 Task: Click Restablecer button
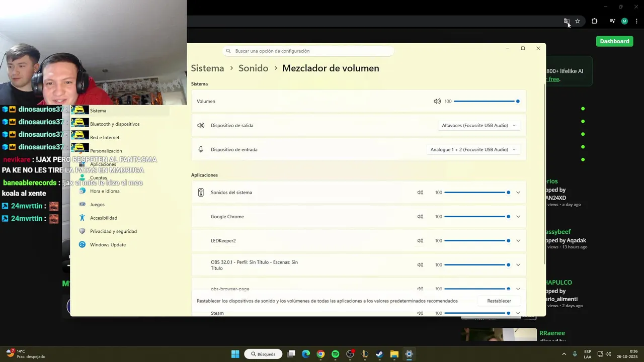point(499,301)
